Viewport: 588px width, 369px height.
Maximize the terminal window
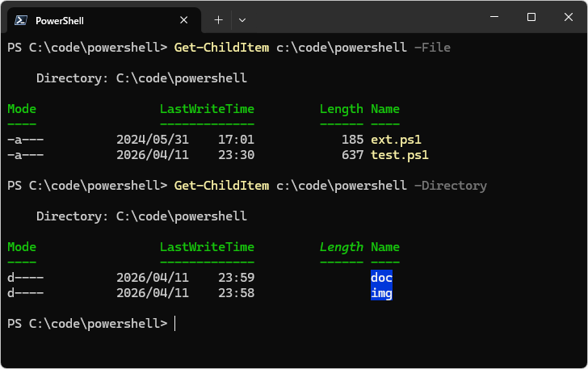click(x=531, y=17)
